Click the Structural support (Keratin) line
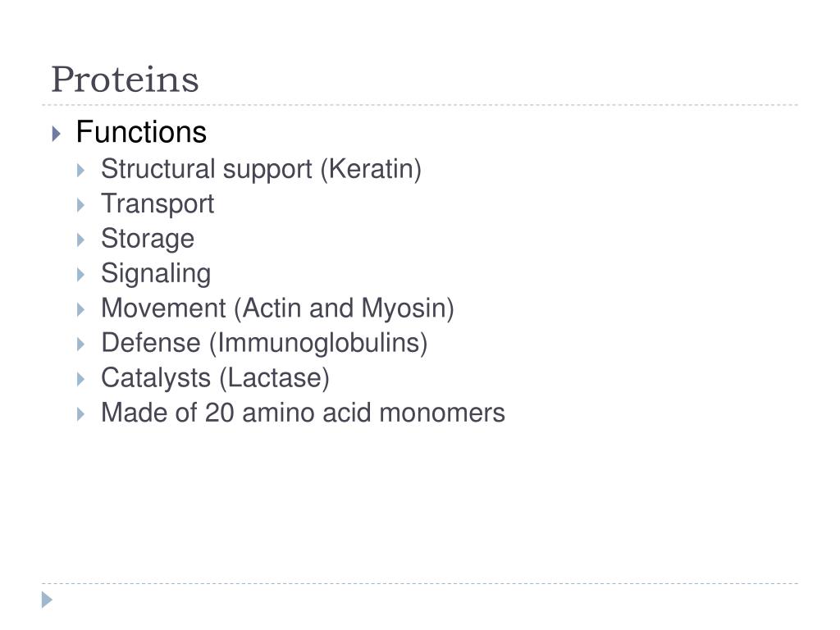 tap(262, 170)
